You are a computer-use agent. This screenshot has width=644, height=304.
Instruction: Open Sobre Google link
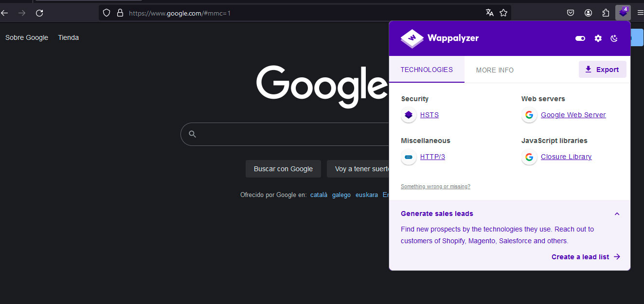pyautogui.click(x=27, y=37)
